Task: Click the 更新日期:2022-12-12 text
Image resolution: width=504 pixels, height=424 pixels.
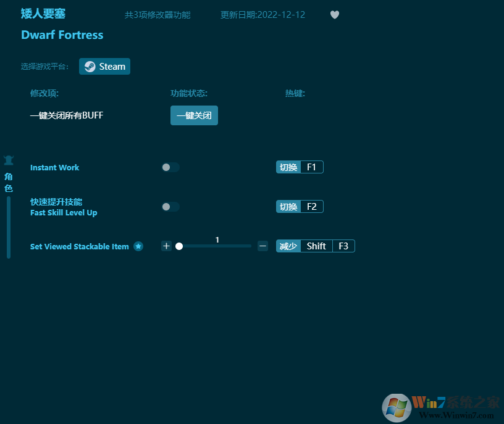Action: pos(262,15)
